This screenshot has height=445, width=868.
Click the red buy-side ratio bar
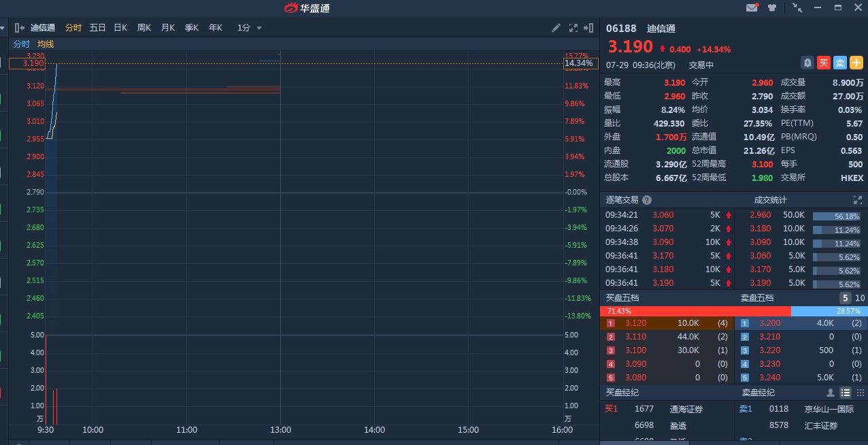[x=695, y=311]
